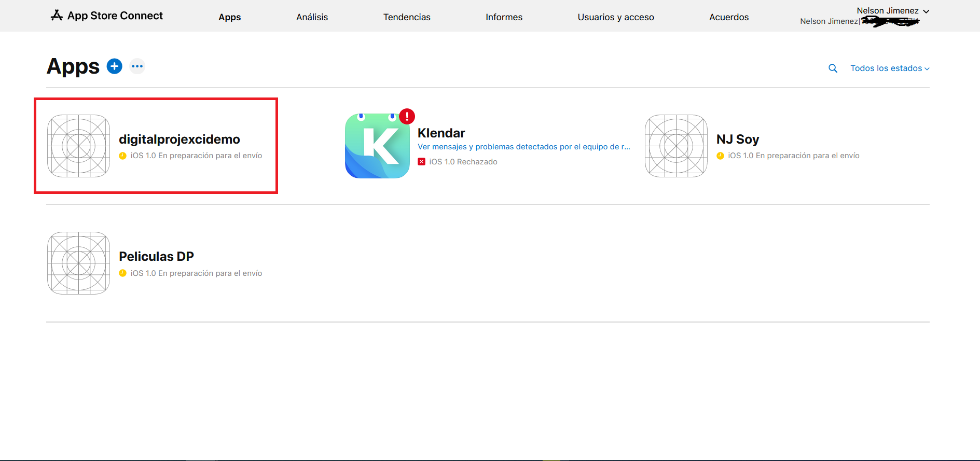This screenshot has width=980, height=461.
Task: Open the three-dots more options button
Action: pyautogui.click(x=137, y=66)
